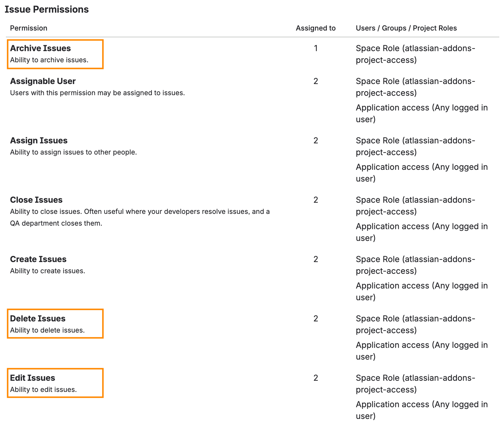
Task: Click the Issue Permissions section heading
Action: [x=46, y=9]
